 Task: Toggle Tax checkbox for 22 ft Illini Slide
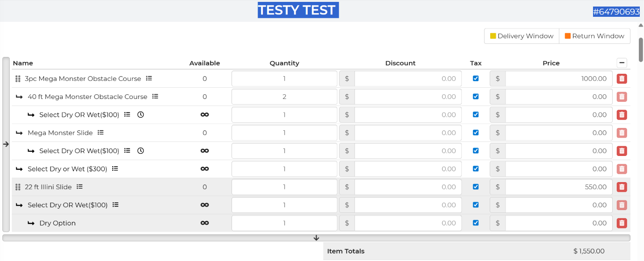tap(476, 187)
